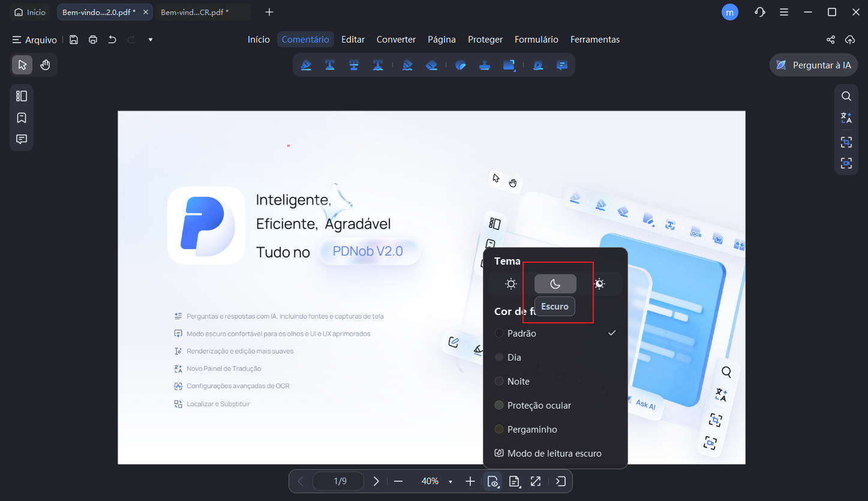
Task: Select the highlighter annotation tool
Action: point(306,65)
